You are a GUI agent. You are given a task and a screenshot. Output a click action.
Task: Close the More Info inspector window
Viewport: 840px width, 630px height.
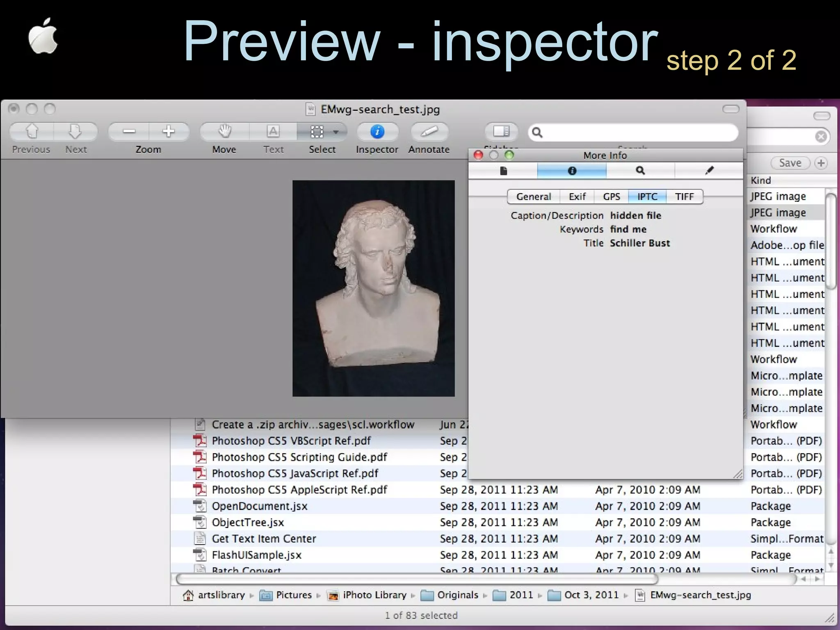478,155
